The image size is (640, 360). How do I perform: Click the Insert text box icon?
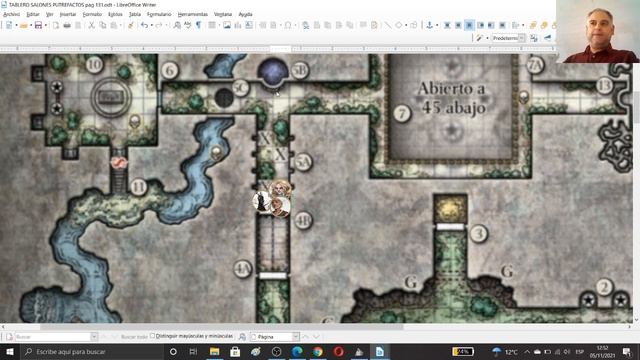point(249,25)
